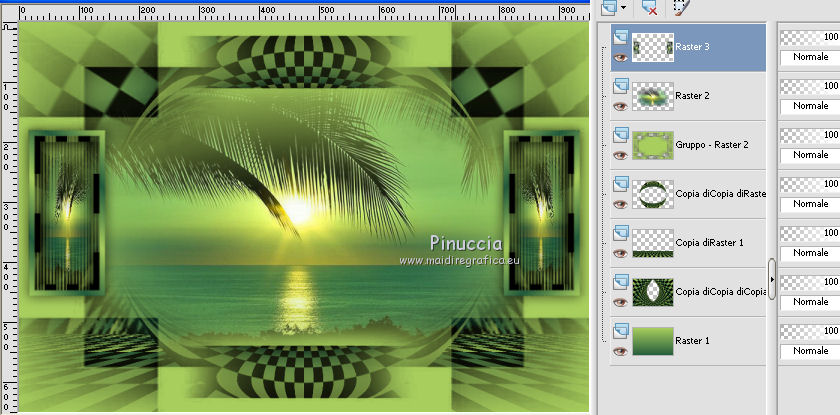The width and height of the screenshot is (840, 415).
Task: Click the layers panel splitter arrow handle
Action: point(772,279)
